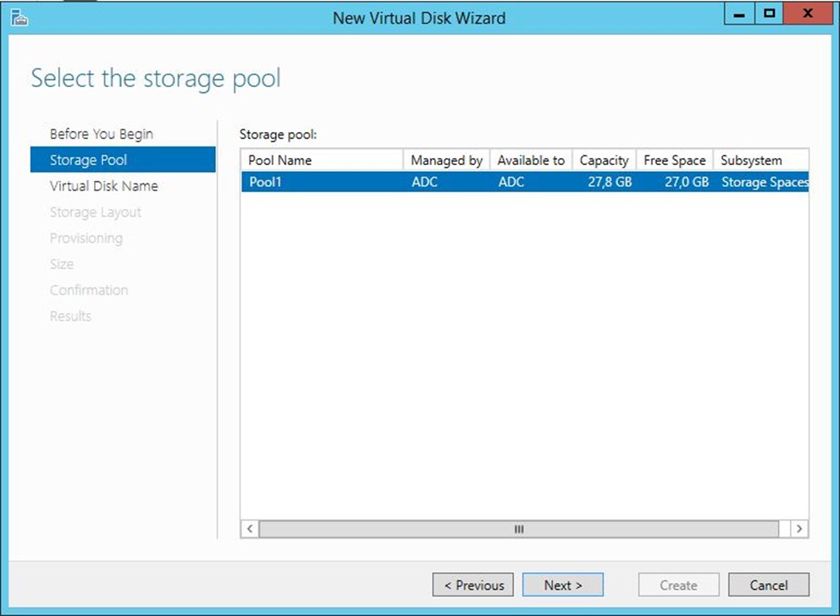
Task: Sort by Available to column
Action: [531, 160]
